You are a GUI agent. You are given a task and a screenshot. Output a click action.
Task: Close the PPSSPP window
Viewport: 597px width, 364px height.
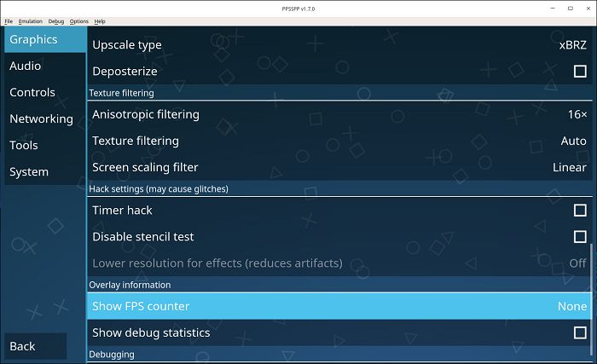(588, 9)
